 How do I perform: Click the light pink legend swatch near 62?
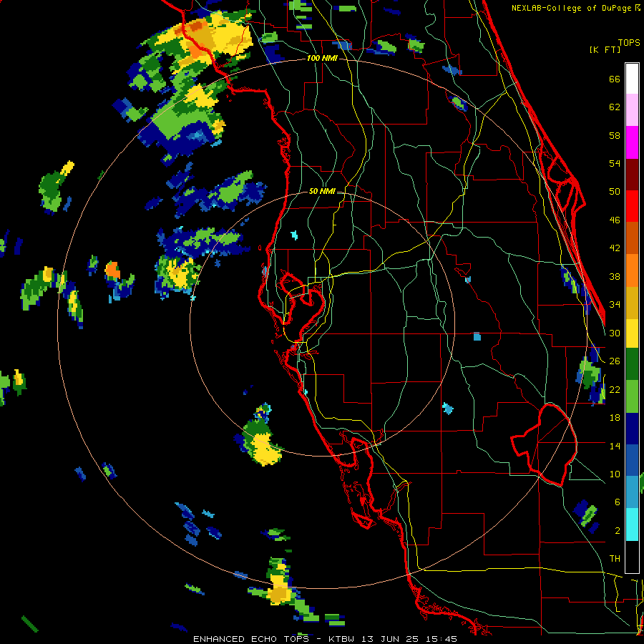pos(632,109)
